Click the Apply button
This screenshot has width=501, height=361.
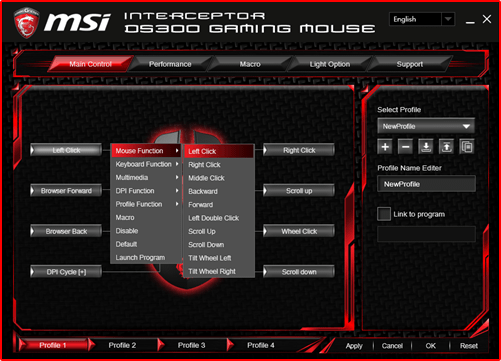tap(354, 346)
